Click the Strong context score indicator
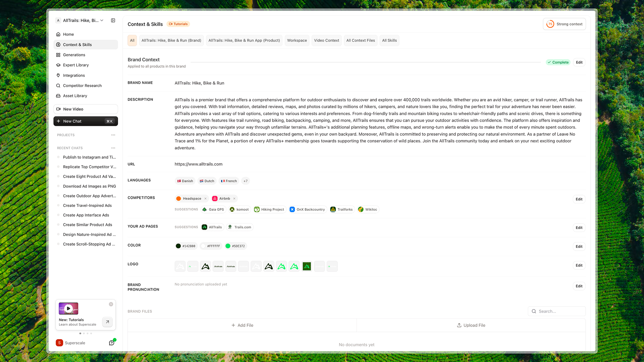The width and height of the screenshot is (644, 362). point(565,24)
